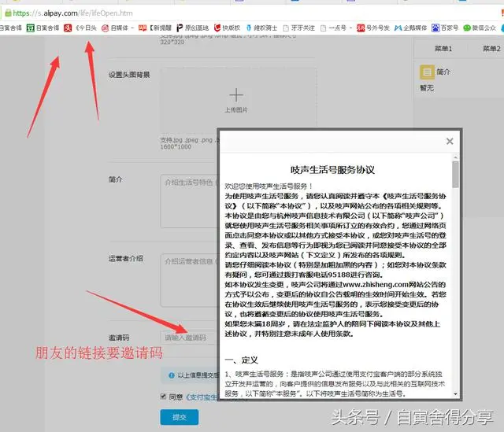Image resolution: width=504 pixels, height=432 pixels.
Task: Switch to 菜单1 in the preview panel
Action: click(x=443, y=49)
